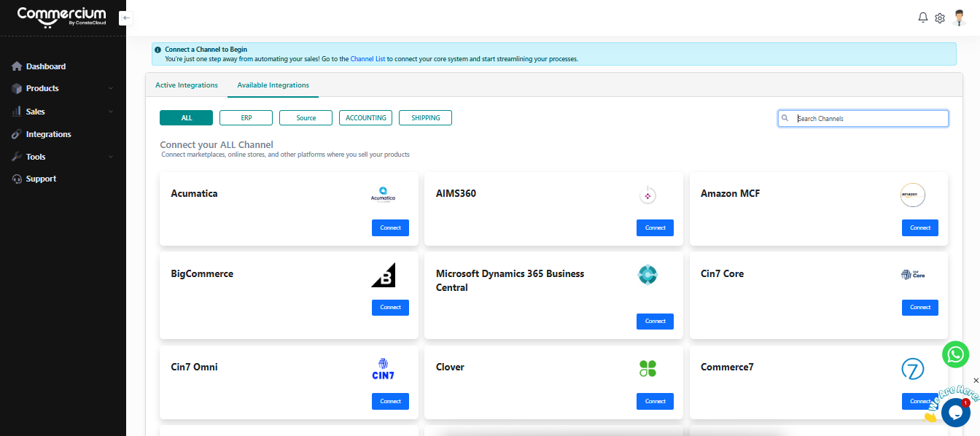Filter channels by ACCOUNTING
980x436 pixels.
(366, 117)
